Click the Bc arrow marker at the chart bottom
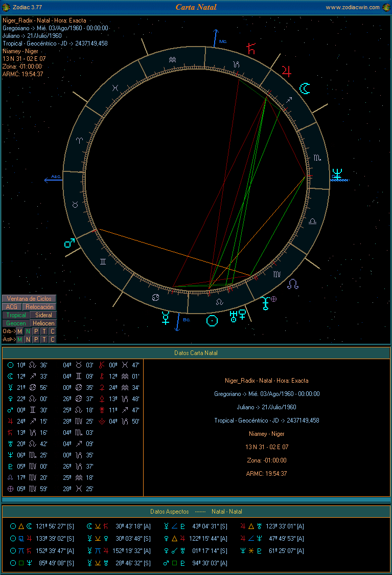 pos(177,322)
